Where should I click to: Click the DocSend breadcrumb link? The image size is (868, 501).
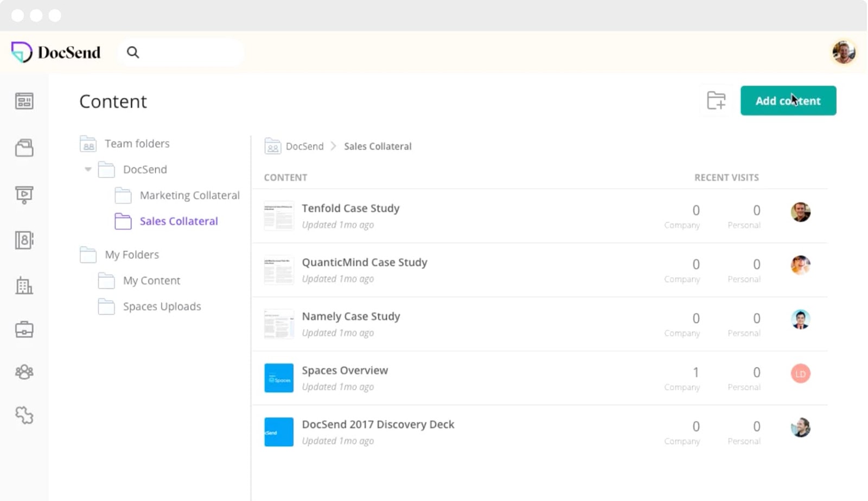pyautogui.click(x=304, y=146)
